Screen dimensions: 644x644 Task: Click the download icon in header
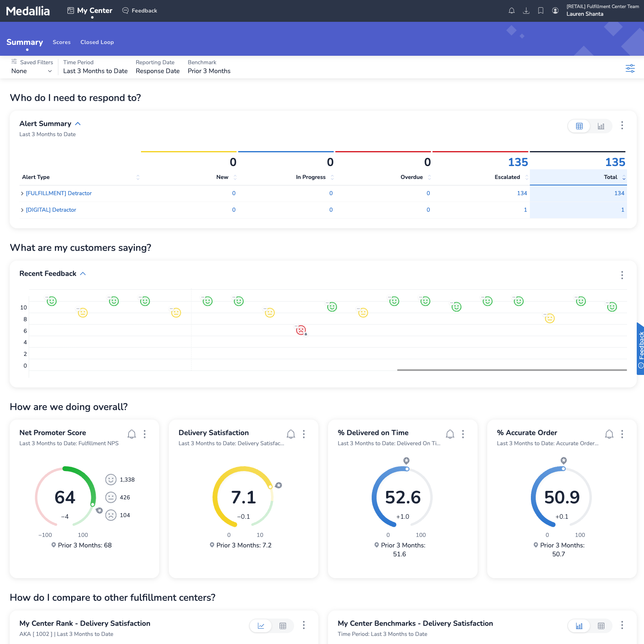(x=526, y=11)
